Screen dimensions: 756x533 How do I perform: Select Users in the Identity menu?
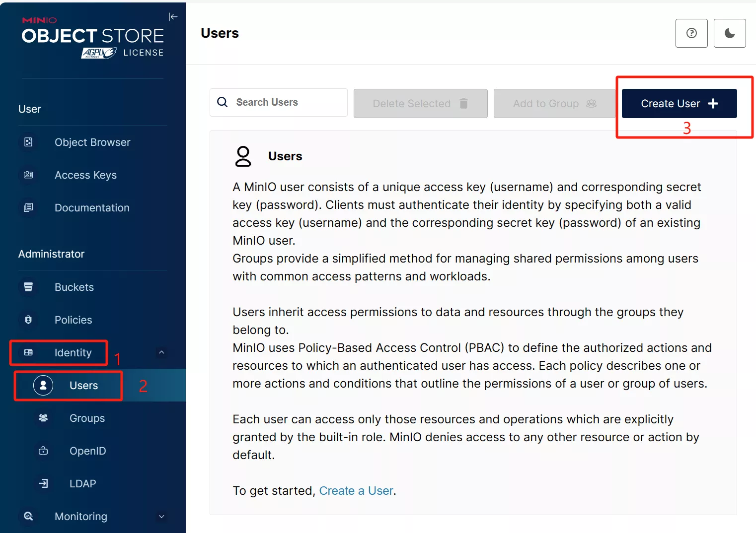[83, 386]
